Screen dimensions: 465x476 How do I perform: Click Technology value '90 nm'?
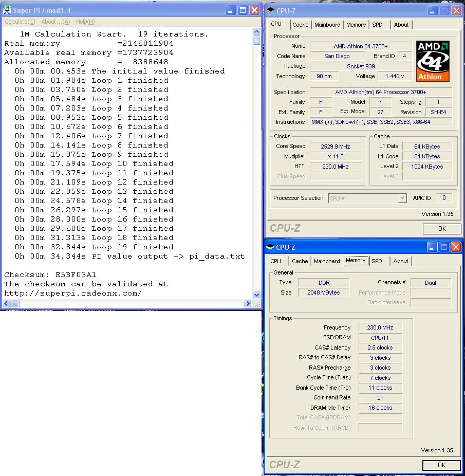pyautogui.click(x=324, y=76)
